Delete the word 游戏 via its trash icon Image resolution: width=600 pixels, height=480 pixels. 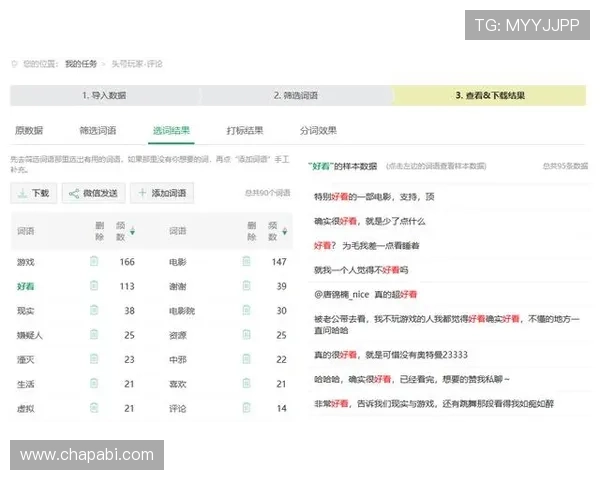94,261
